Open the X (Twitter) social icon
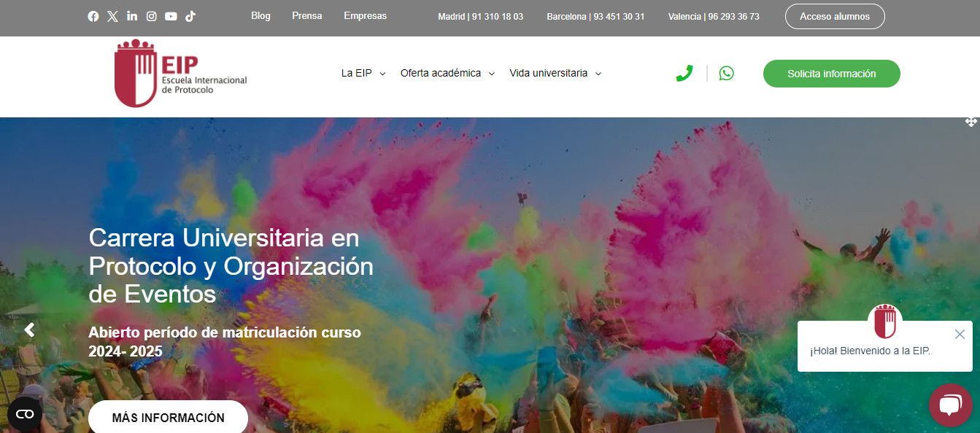Viewport: 980px width, 433px height. 112,16
